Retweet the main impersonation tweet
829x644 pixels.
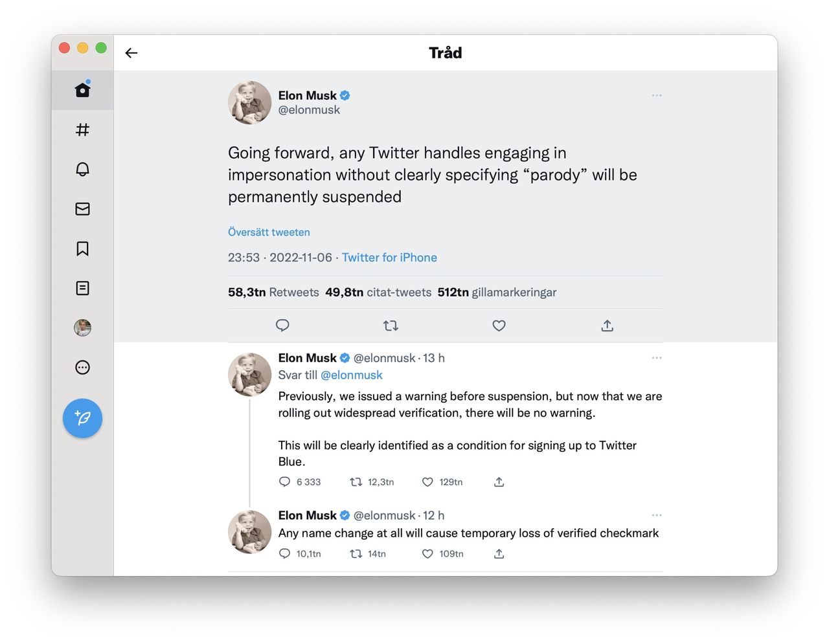[x=391, y=326]
